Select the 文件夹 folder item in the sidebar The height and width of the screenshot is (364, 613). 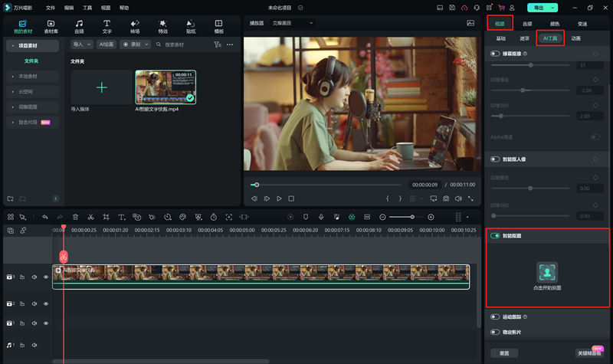pyautogui.click(x=31, y=61)
